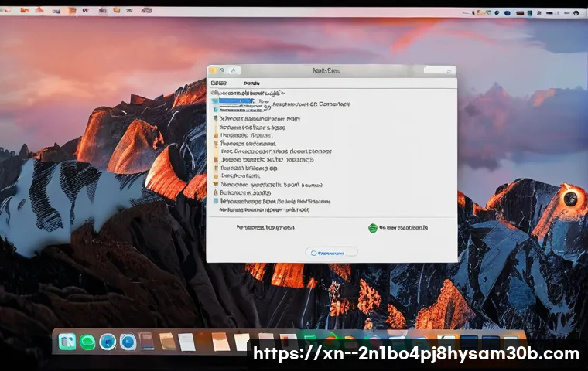Click the tan folder icon in the dock

pos(167,342)
